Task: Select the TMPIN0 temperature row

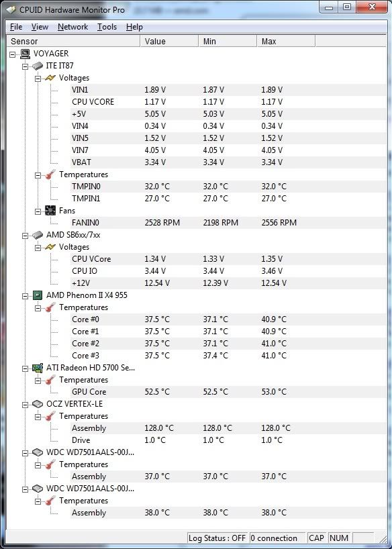Action: [x=228, y=187]
